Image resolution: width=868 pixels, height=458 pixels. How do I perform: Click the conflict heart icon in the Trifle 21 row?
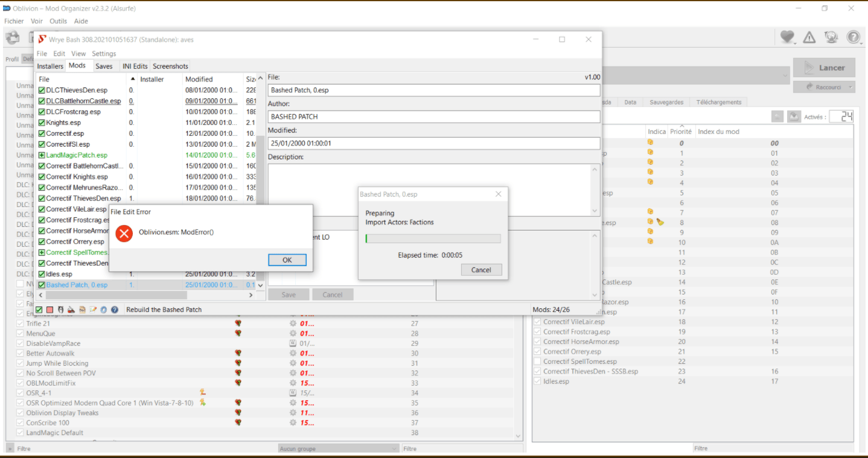tap(238, 323)
